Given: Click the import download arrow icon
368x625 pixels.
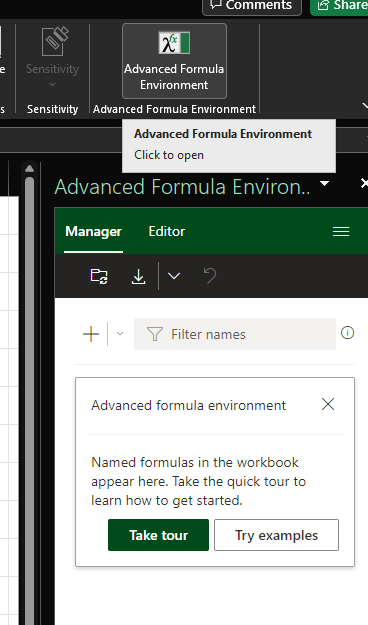Looking at the screenshot, I should coord(138,276).
